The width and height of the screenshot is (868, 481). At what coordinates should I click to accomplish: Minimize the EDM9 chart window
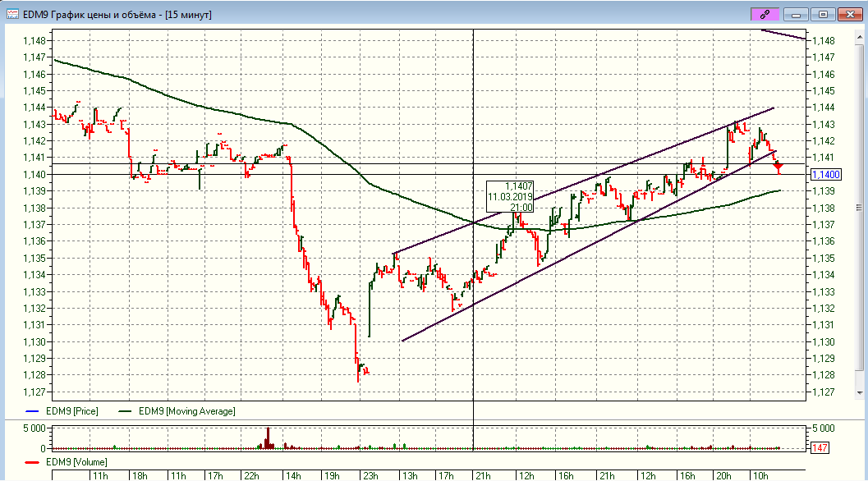tap(795, 14)
